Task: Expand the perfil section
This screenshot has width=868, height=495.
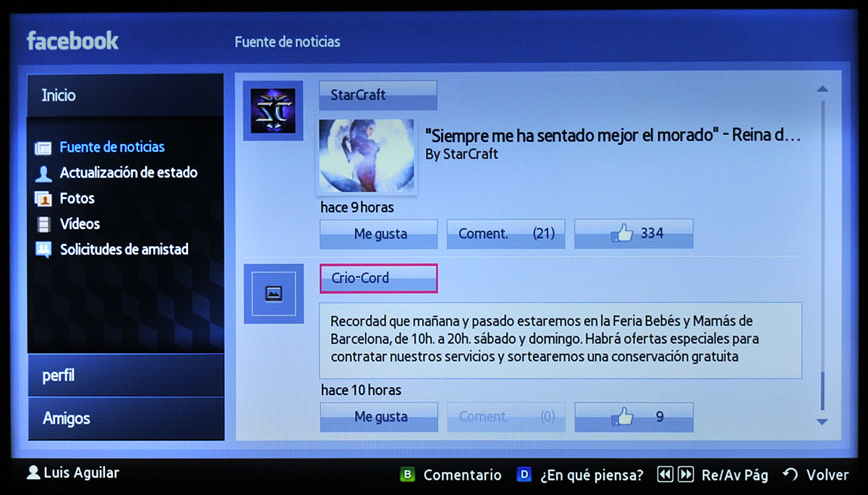Action: point(125,376)
